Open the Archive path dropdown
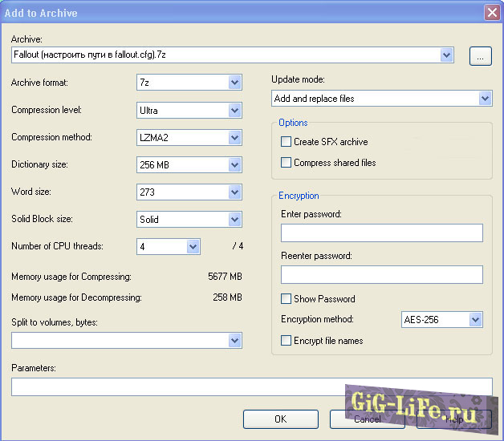Image resolution: width=504 pixels, height=441 pixels. click(x=447, y=55)
